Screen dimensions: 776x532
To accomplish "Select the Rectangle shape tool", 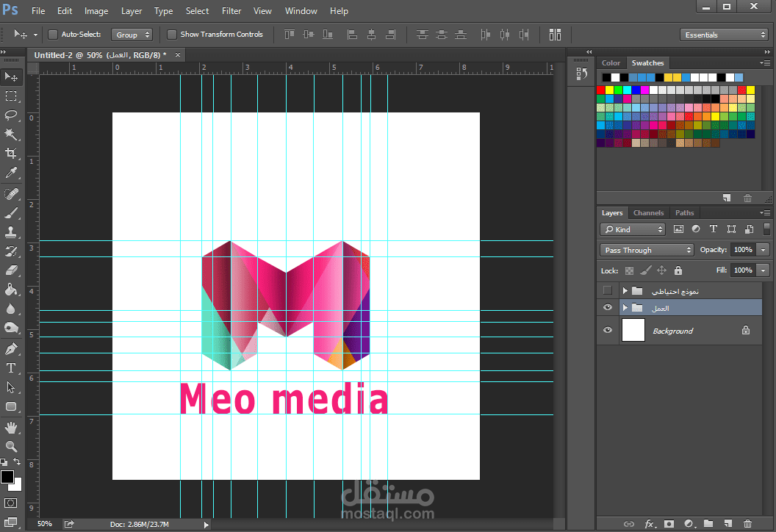I will pyautogui.click(x=11, y=407).
